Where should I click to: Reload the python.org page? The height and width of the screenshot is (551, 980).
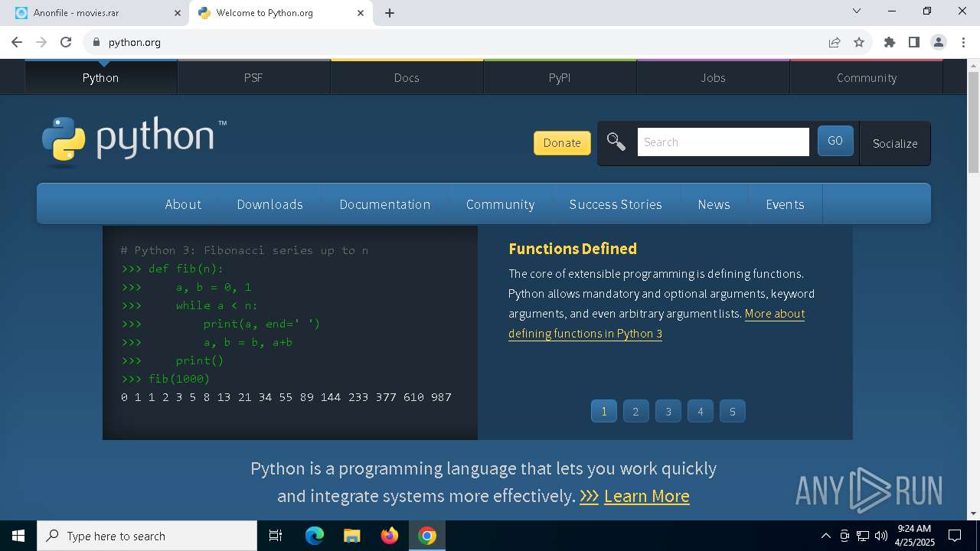[x=66, y=42]
